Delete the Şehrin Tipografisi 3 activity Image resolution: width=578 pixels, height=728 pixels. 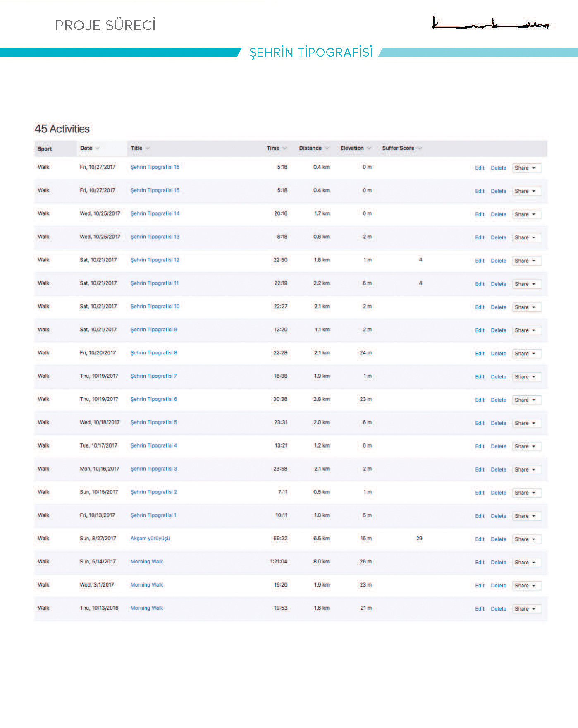point(499,469)
